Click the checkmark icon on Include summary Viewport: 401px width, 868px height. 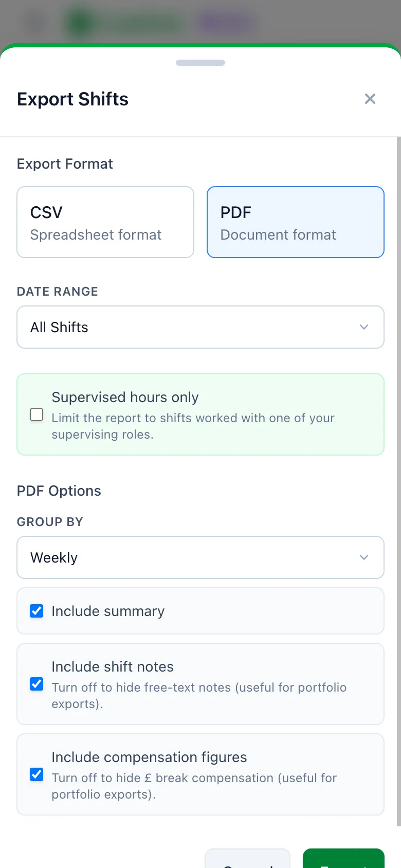coord(37,611)
